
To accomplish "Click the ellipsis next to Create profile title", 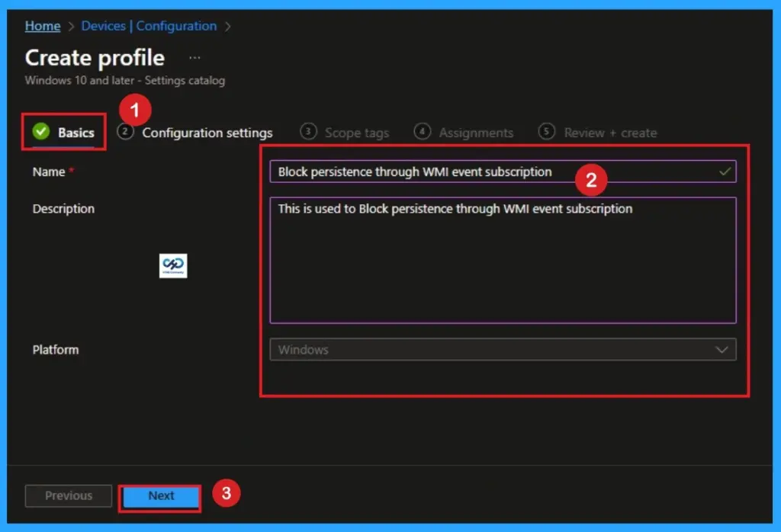I will (194, 56).
